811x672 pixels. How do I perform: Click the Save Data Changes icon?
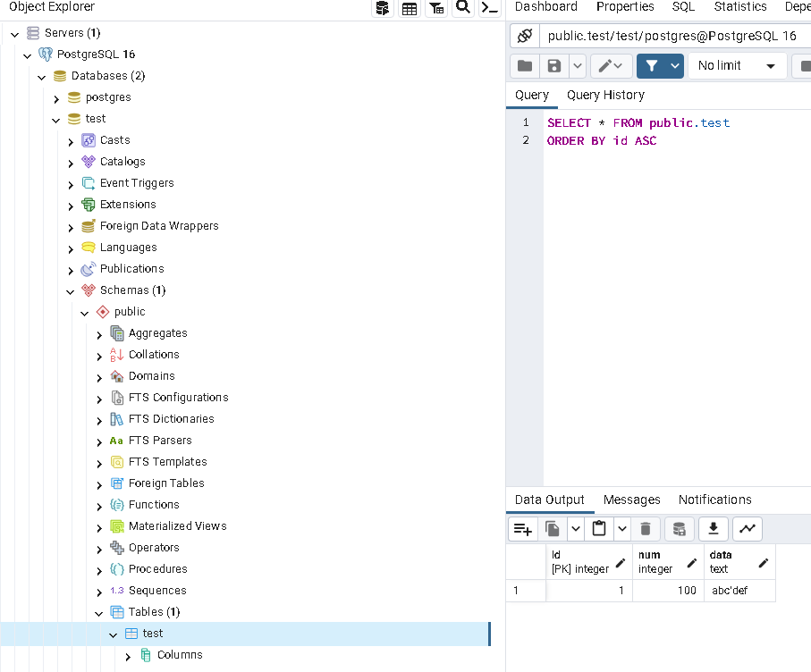tap(679, 529)
